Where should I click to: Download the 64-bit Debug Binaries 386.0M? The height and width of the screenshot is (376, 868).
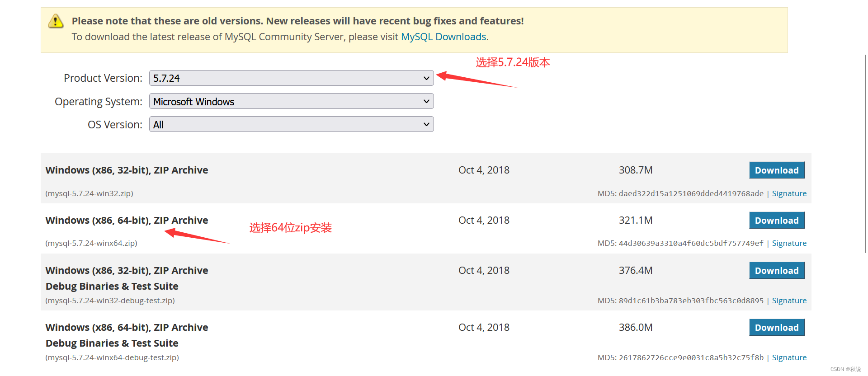pos(777,328)
